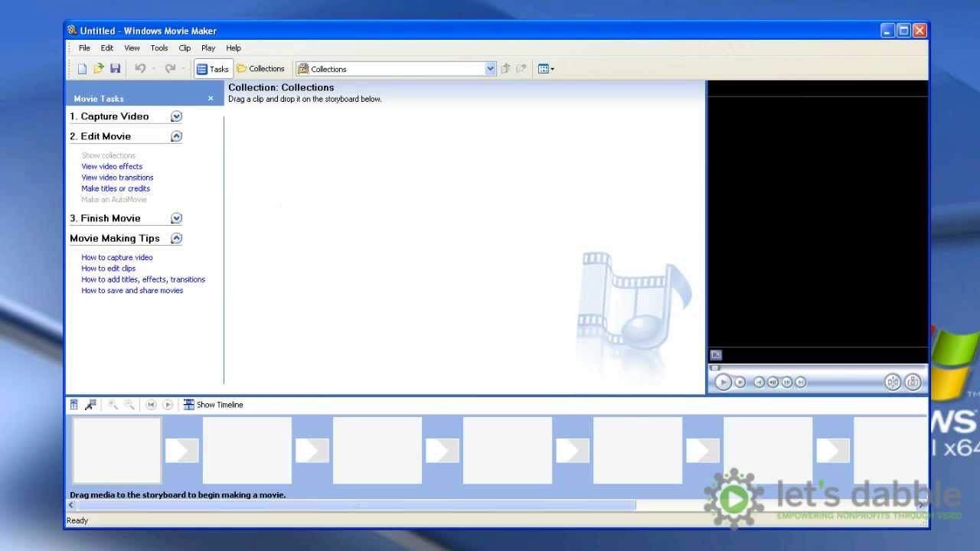This screenshot has width=980, height=551.
Task: Click the monitor Back button
Action: (759, 382)
